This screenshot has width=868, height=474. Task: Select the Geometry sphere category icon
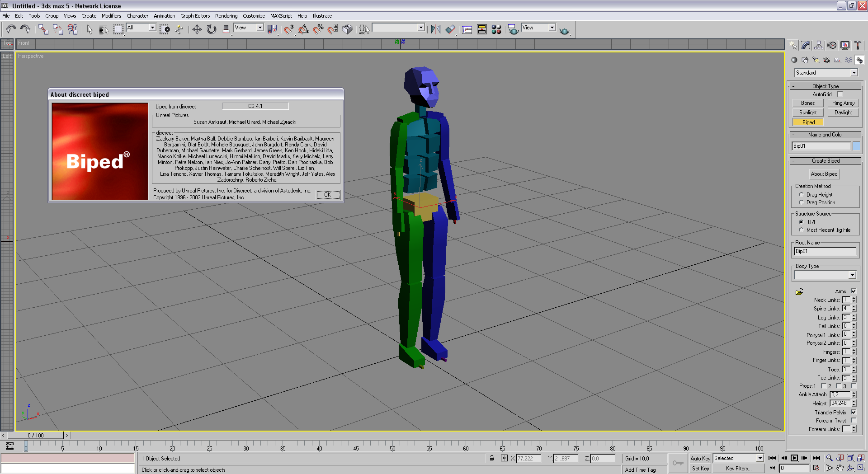click(794, 60)
